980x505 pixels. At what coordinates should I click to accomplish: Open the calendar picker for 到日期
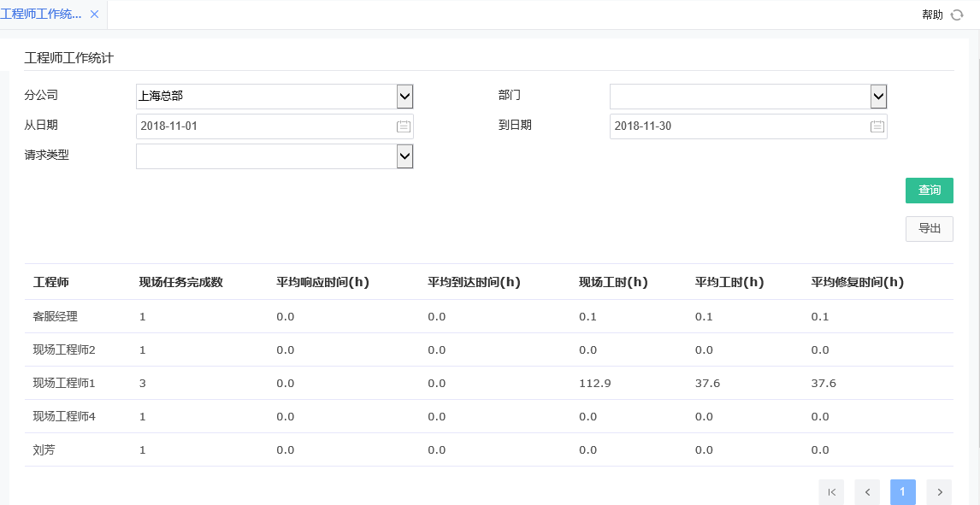pos(877,126)
